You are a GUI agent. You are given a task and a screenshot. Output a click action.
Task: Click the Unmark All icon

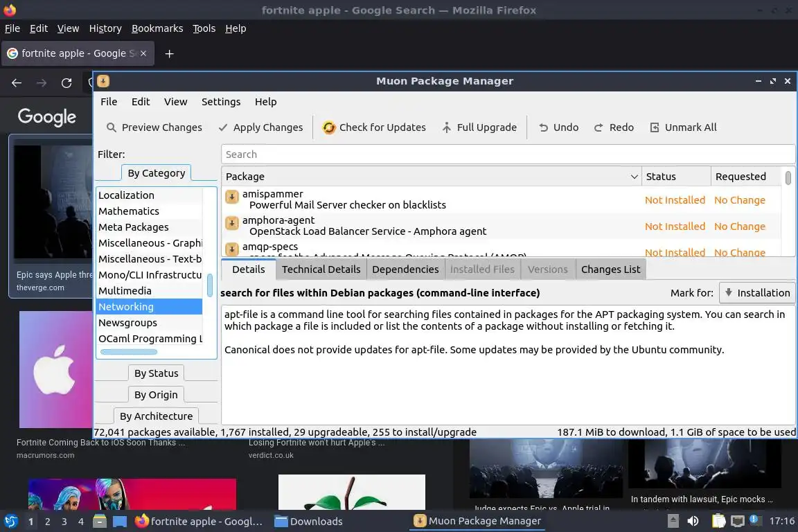[655, 127]
